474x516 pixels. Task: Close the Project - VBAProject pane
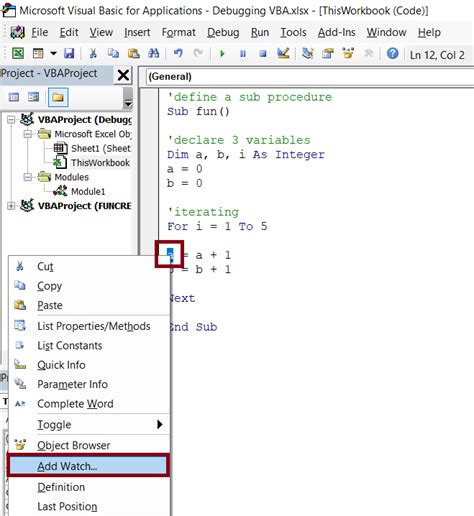click(x=123, y=75)
